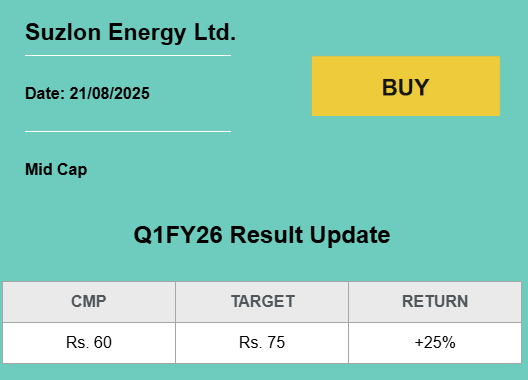528x380 pixels.
Task: Click the Ltd. text in title
Action: click(x=215, y=32)
